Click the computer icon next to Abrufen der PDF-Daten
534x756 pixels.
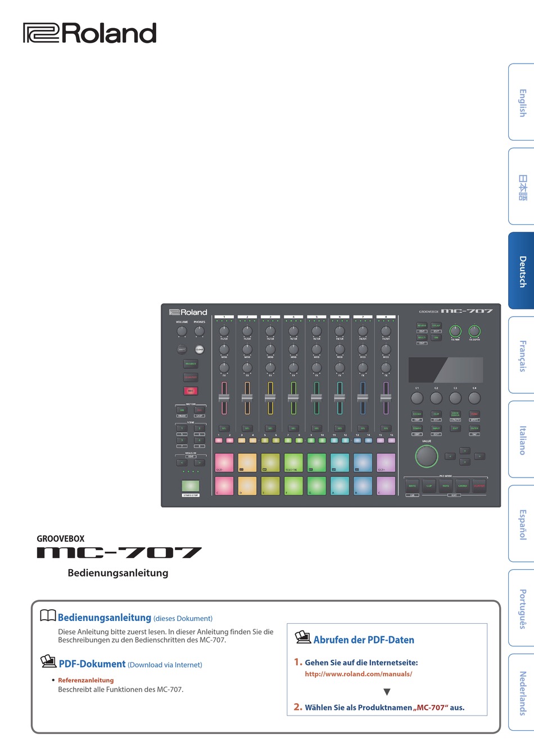click(303, 637)
